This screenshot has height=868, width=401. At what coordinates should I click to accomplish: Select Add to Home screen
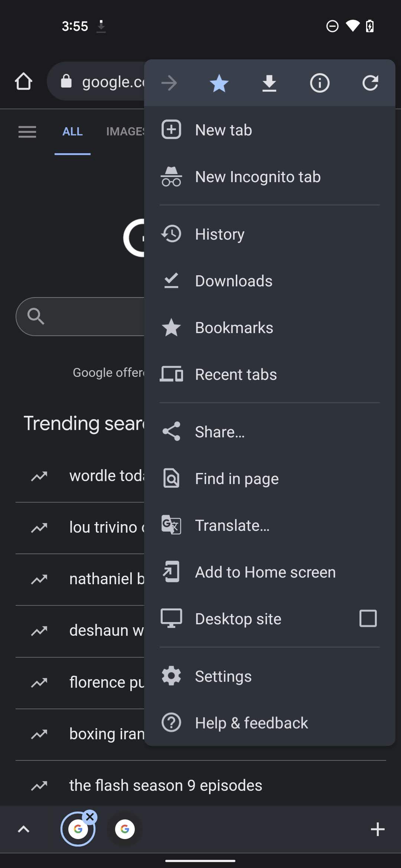click(x=270, y=572)
